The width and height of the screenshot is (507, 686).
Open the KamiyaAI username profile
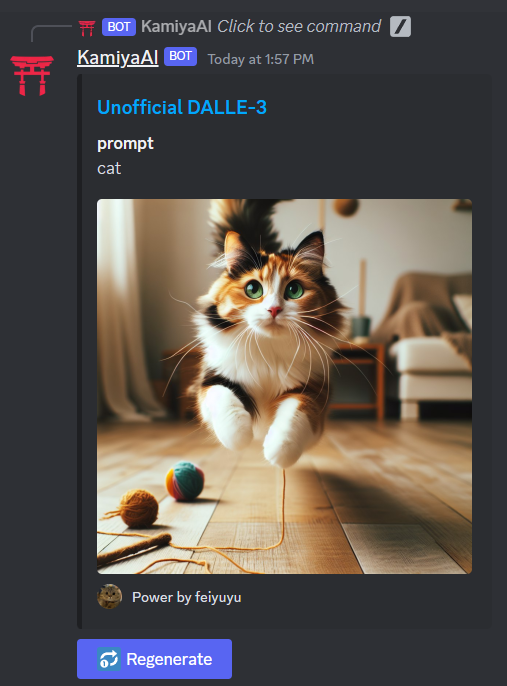click(118, 57)
